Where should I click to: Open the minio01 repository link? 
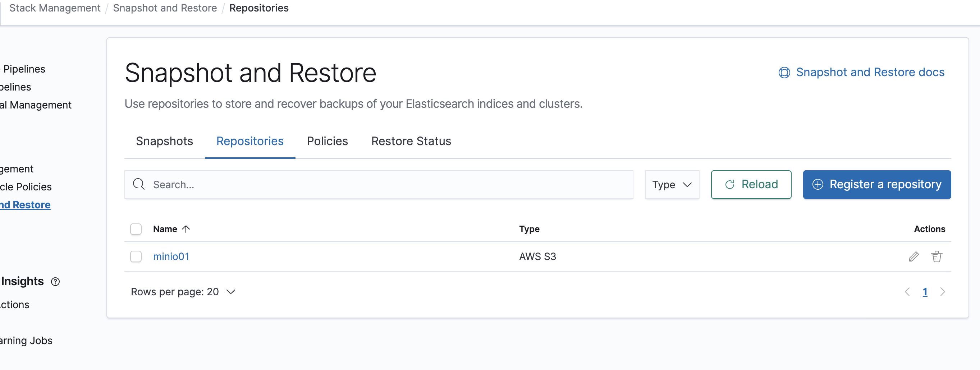[171, 257]
